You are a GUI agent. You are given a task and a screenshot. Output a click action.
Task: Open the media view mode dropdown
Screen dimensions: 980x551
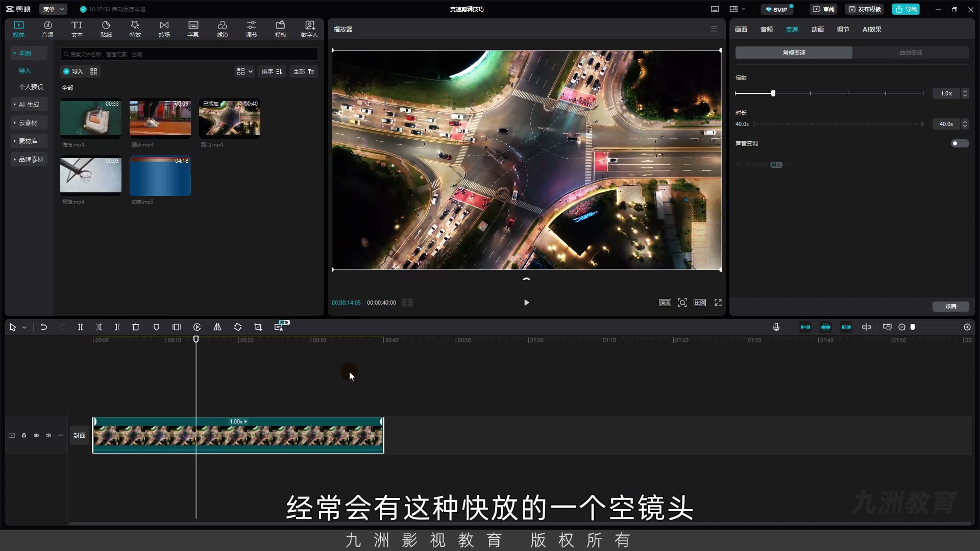[244, 71]
